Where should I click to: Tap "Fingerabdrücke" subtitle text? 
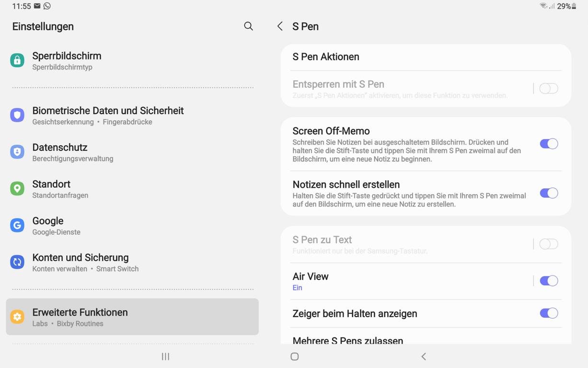(x=127, y=122)
